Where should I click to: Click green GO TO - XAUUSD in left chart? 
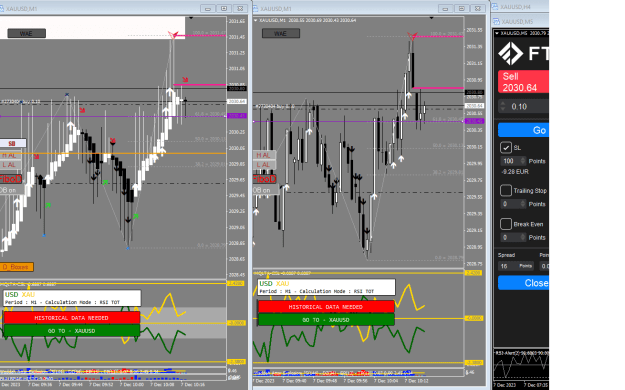click(71, 331)
